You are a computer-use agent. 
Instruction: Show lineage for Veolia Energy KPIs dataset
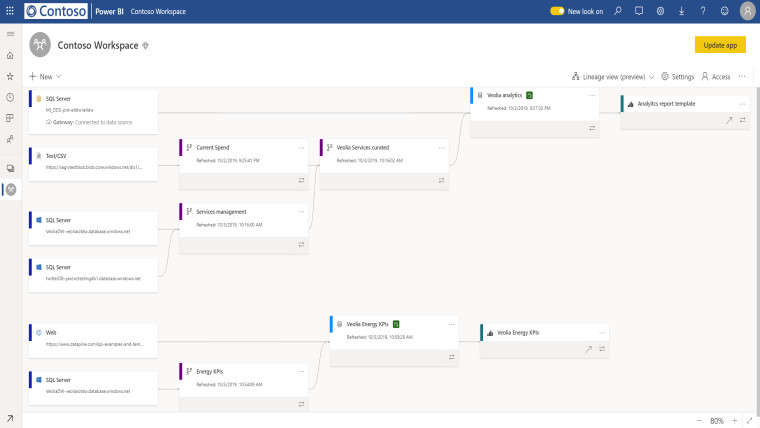click(451, 357)
